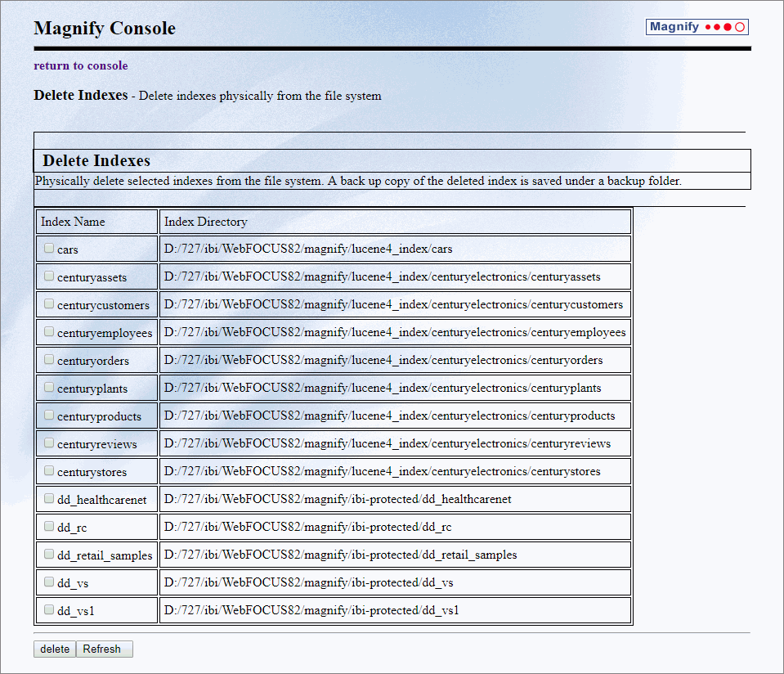Check the cars index checkbox

[48, 248]
